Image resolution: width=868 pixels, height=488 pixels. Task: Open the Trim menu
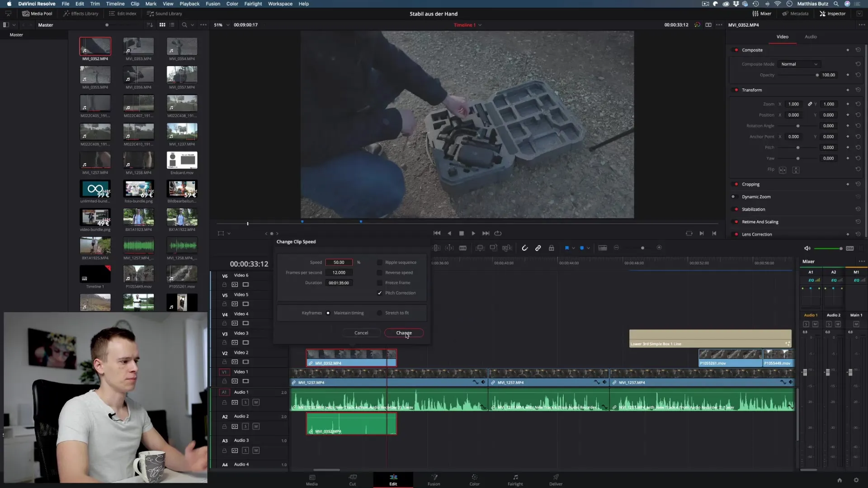pyautogui.click(x=95, y=4)
